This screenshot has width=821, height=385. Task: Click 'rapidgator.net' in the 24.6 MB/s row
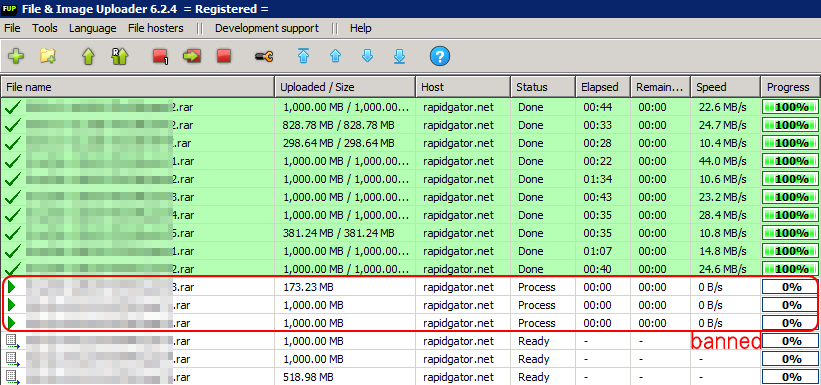tap(459, 269)
